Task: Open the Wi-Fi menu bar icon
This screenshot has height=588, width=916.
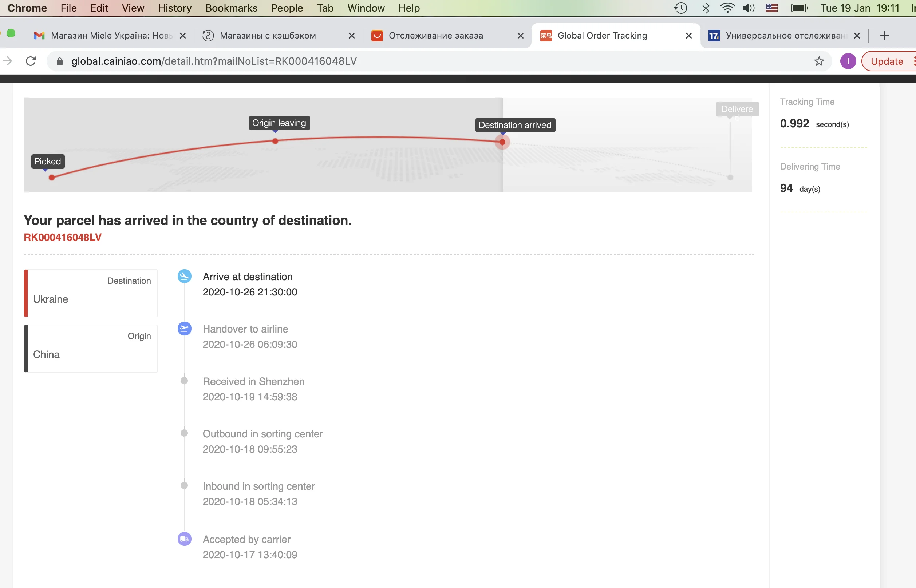Action: 727,8
